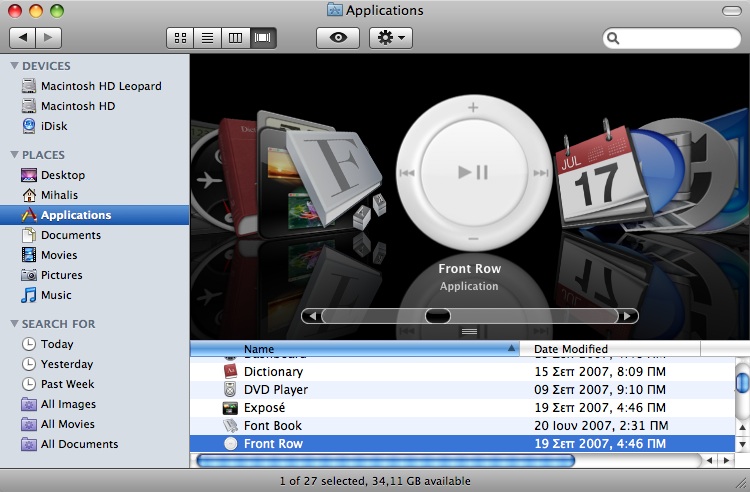The width and height of the screenshot is (750, 492).
Task: Sort by the Date Modified column header
Action: coord(610,349)
